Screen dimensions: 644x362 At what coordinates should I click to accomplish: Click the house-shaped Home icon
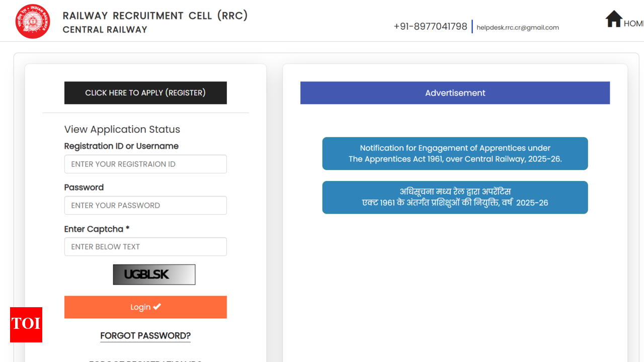(613, 19)
